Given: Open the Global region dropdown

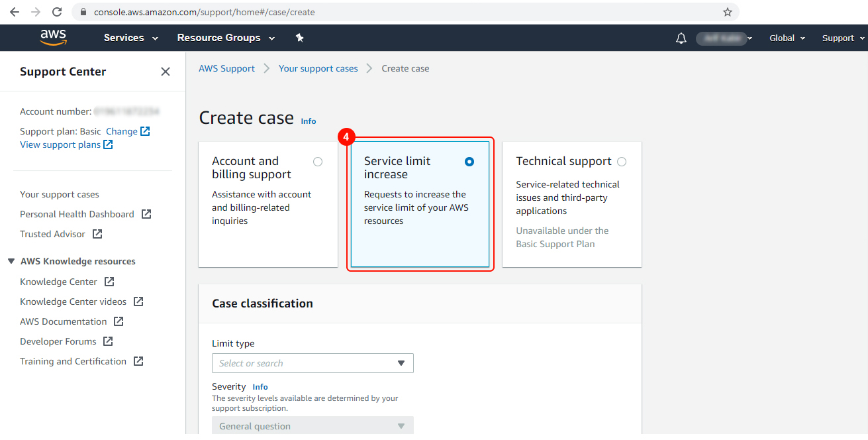Looking at the screenshot, I should (x=787, y=38).
